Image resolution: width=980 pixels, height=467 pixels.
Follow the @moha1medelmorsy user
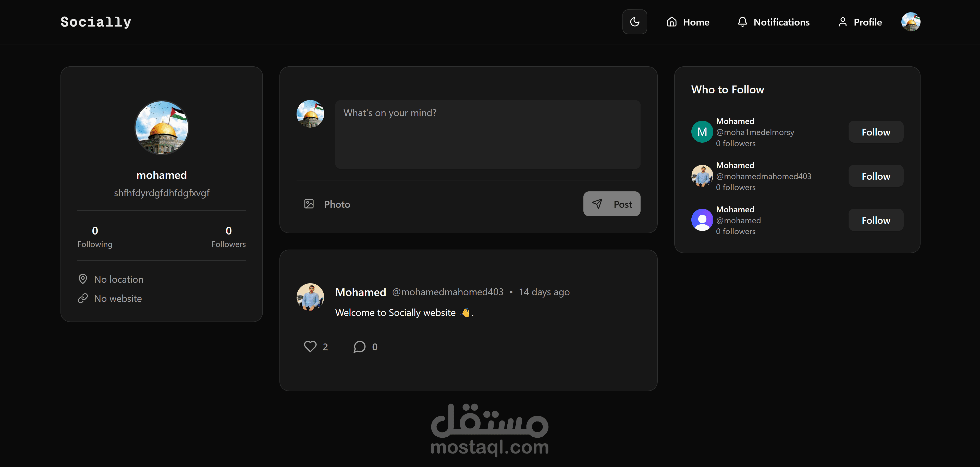click(x=876, y=132)
